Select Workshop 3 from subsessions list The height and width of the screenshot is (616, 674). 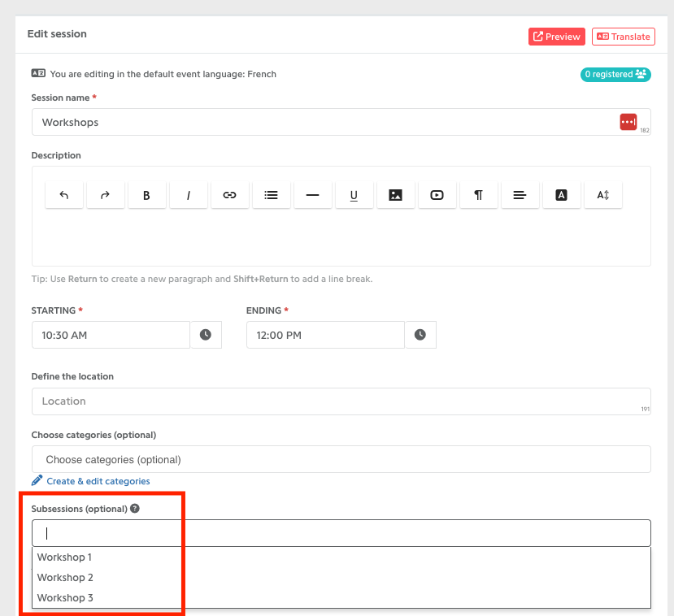[341, 597]
